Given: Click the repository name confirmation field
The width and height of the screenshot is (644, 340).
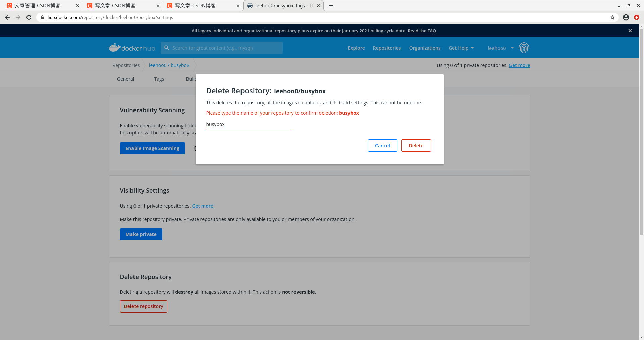Looking at the screenshot, I should coord(249,124).
